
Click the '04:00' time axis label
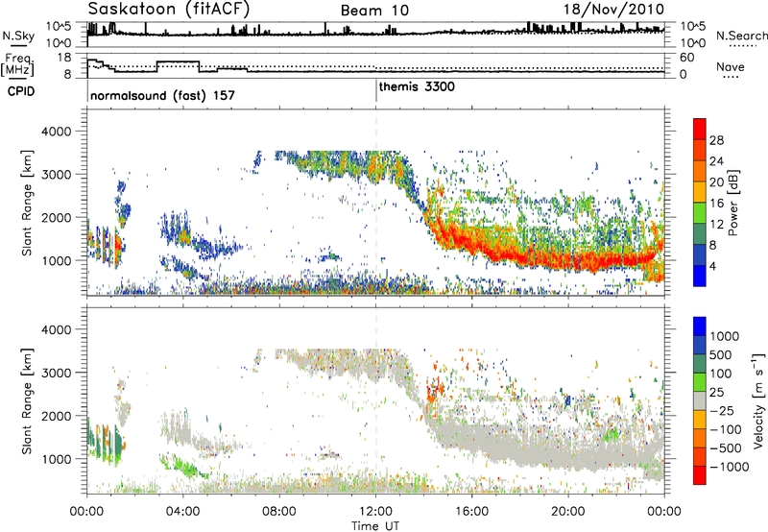pyautogui.click(x=183, y=512)
